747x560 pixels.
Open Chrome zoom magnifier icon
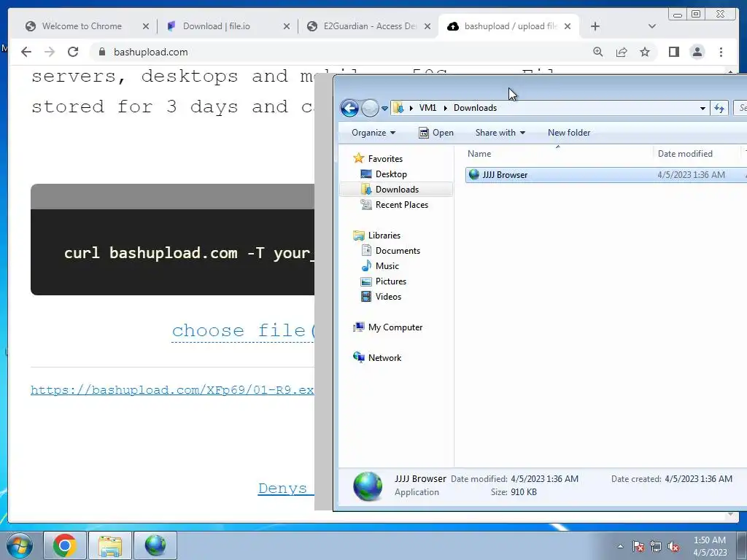tap(598, 52)
